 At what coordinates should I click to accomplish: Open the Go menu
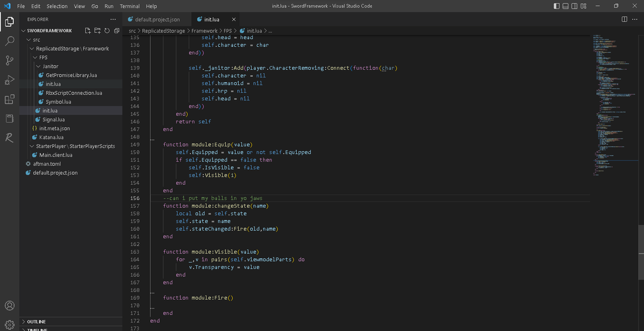pos(94,6)
